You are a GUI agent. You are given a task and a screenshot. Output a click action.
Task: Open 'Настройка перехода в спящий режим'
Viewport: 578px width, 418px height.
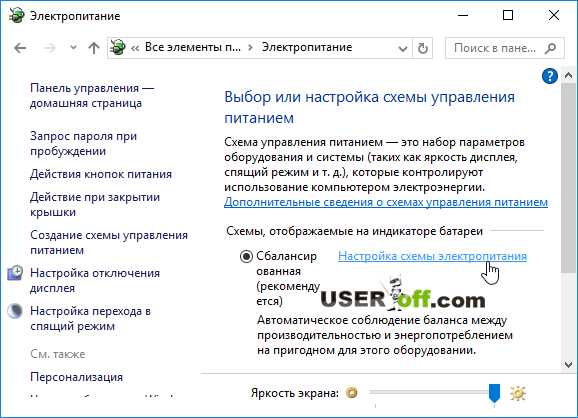(x=90, y=318)
